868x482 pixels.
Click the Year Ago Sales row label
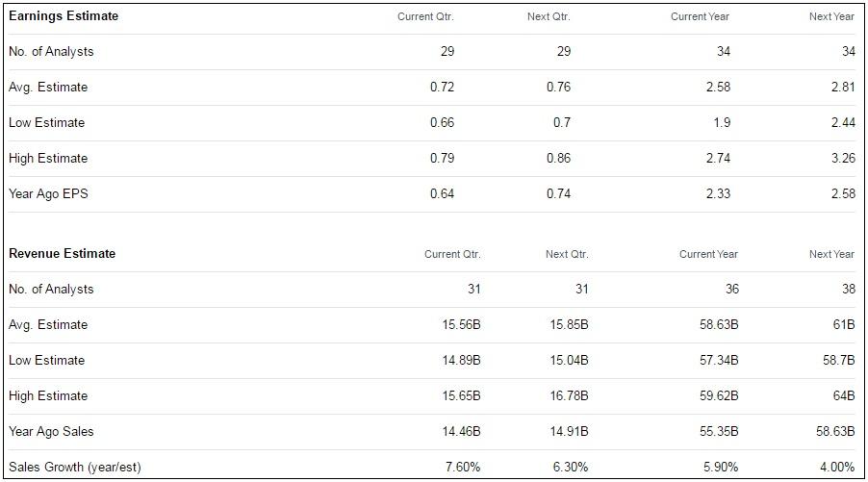pos(51,432)
